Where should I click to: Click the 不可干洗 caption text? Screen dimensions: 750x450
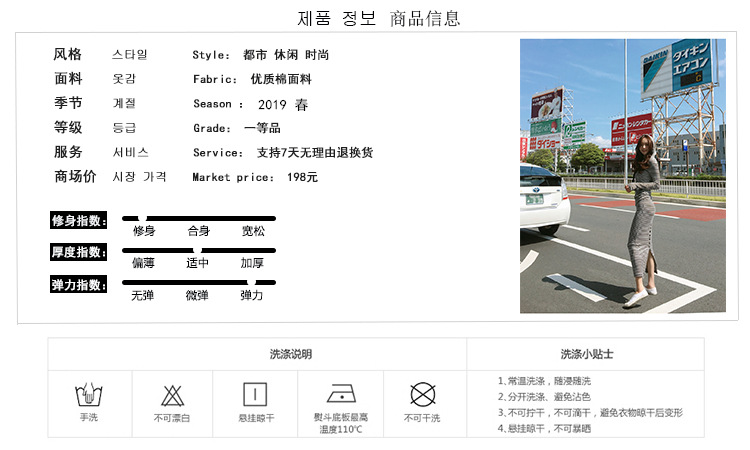pyautogui.click(x=422, y=418)
